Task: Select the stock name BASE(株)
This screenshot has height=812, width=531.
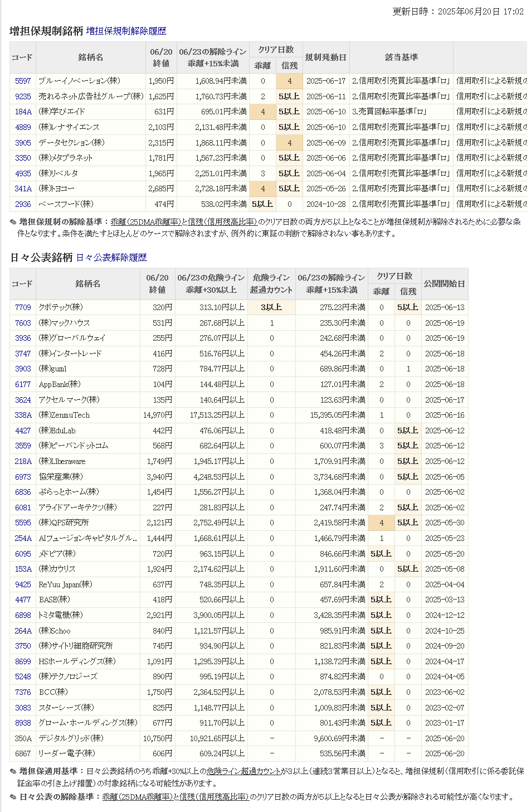Action: pyautogui.click(x=55, y=600)
